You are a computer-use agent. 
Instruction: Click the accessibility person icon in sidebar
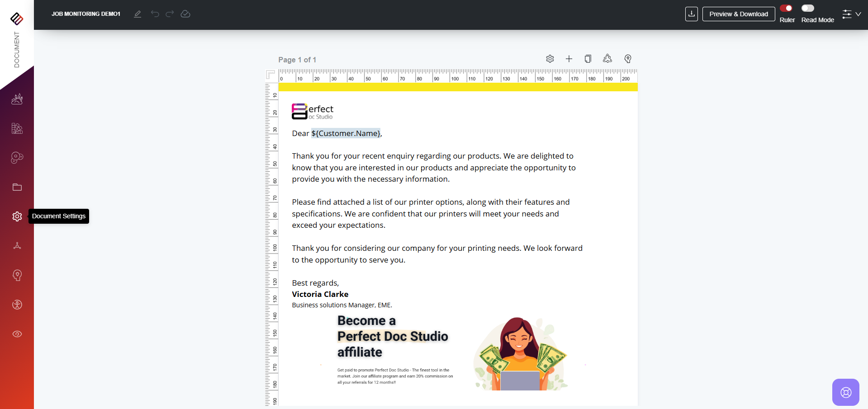(17, 305)
